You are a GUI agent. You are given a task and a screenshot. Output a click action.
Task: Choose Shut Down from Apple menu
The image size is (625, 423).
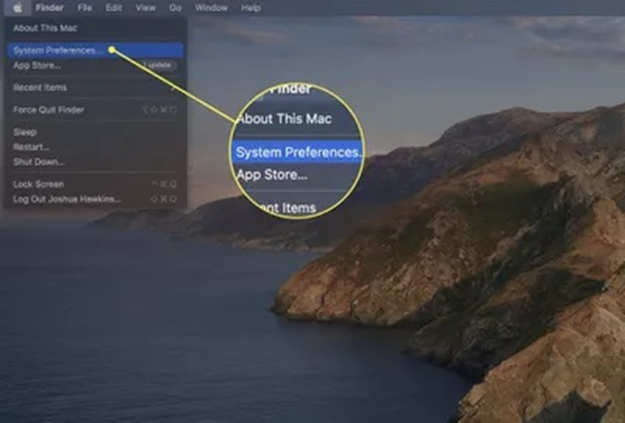click(95, 162)
